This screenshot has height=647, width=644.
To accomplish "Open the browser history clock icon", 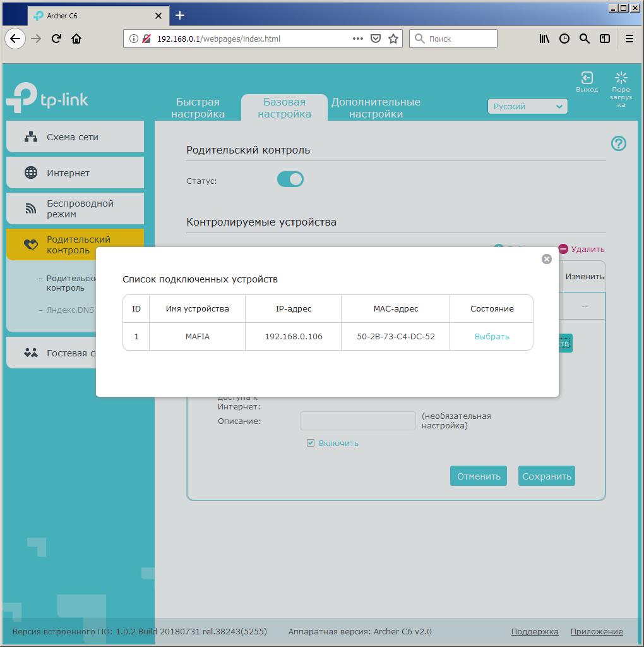I will [x=564, y=39].
